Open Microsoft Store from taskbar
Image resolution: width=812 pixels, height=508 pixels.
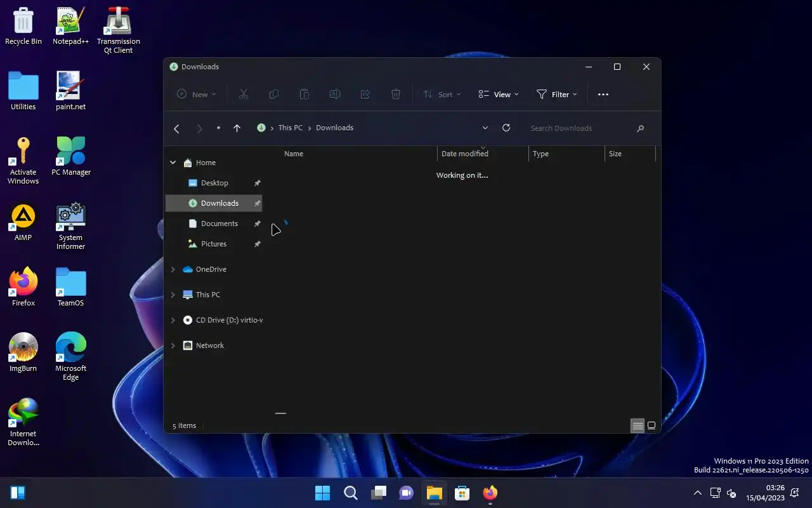click(x=462, y=493)
